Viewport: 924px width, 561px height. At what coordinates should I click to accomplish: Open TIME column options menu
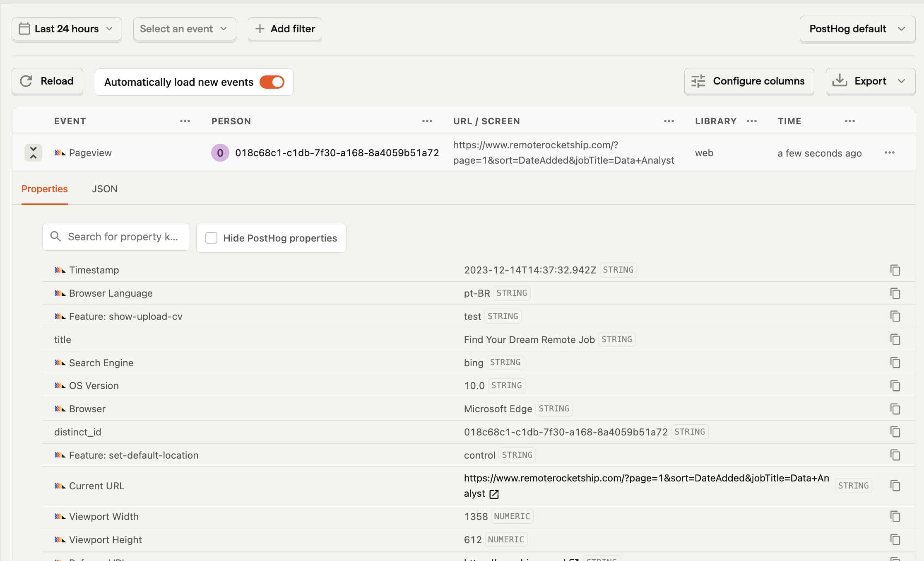pos(850,121)
